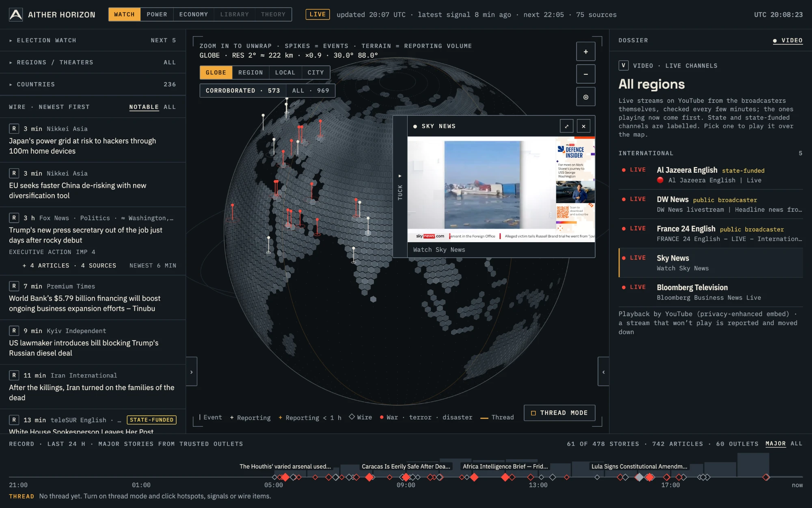Viewport: 812px width, 508px height.
Task: Open the Theory tab
Action: click(273, 15)
